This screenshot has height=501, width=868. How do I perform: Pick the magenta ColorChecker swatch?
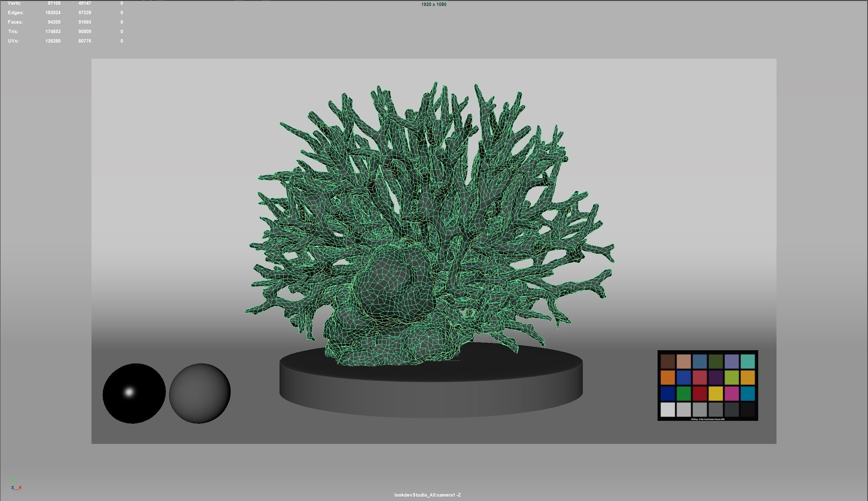tap(732, 394)
